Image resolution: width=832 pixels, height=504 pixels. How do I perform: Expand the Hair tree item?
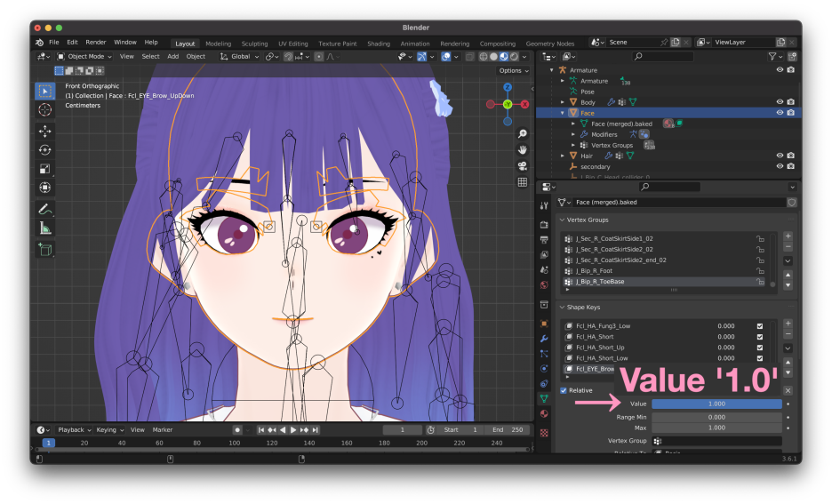(563, 156)
